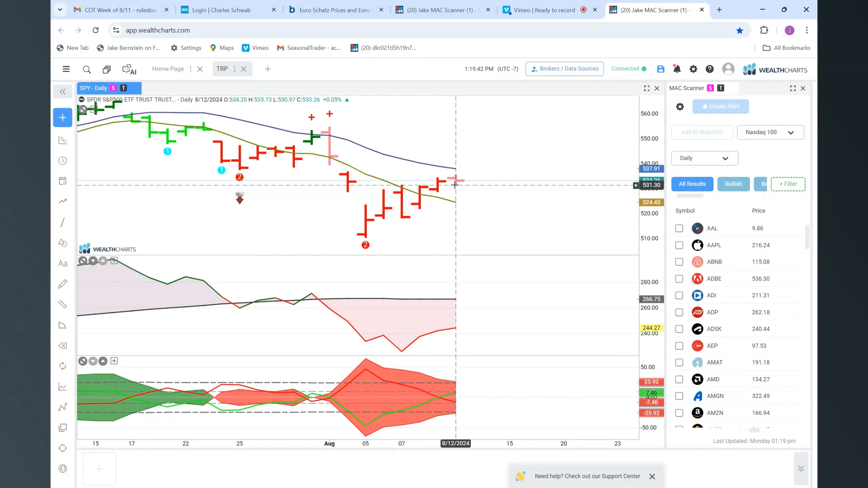Open the hamburger main menu
Image resolution: width=868 pixels, height=488 pixels.
pyautogui.click(x=66, y=69)
